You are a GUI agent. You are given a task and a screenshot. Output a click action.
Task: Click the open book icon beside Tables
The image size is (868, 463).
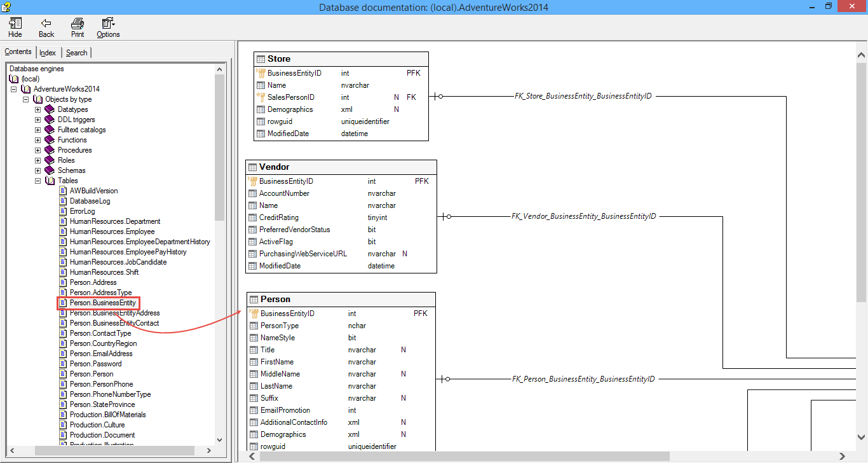pos(50,181)
